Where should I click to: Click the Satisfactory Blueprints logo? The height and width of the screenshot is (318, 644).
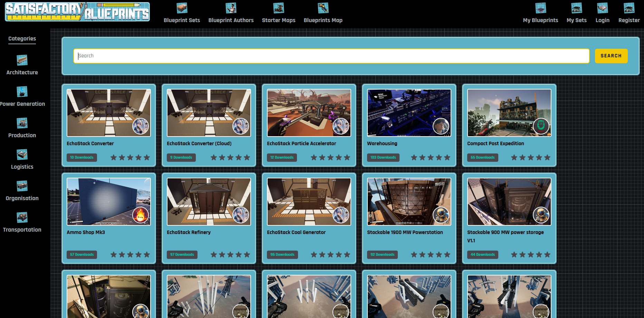(x=77, y=12)
